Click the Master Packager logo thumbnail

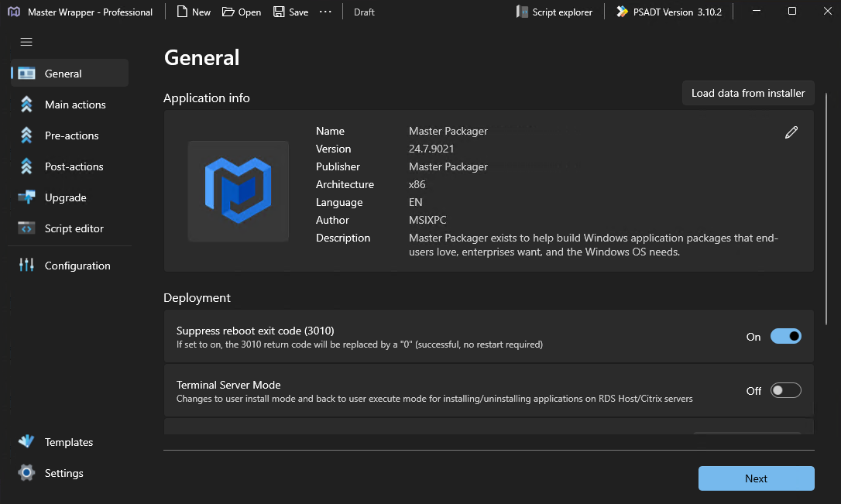pyautogui.click(x=238, y=190)
